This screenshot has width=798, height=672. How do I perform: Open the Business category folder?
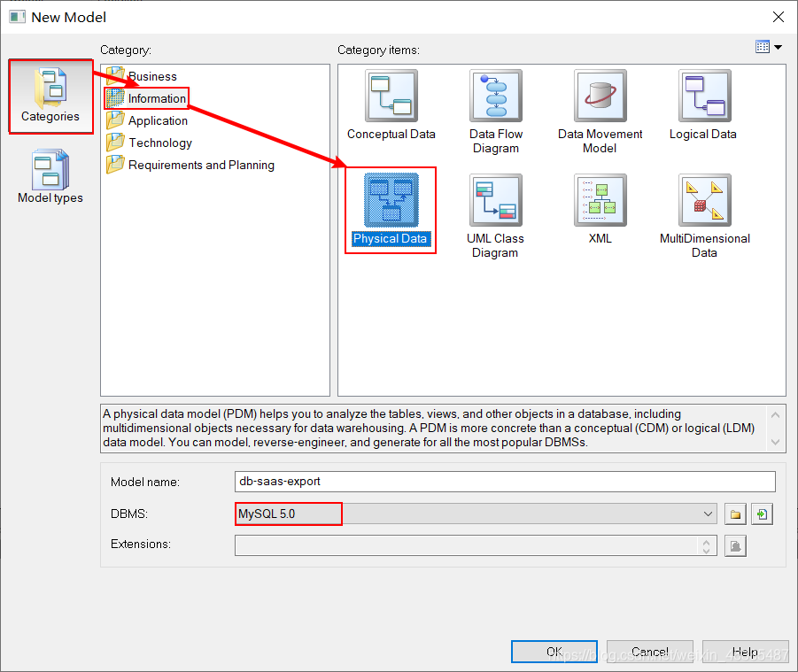[x=142, y=76]
